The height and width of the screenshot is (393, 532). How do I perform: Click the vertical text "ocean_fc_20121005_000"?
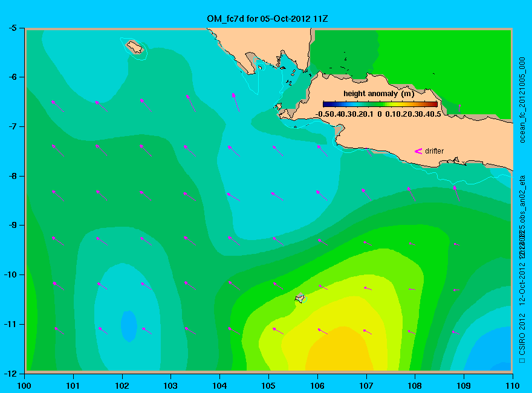pos(522,100)
